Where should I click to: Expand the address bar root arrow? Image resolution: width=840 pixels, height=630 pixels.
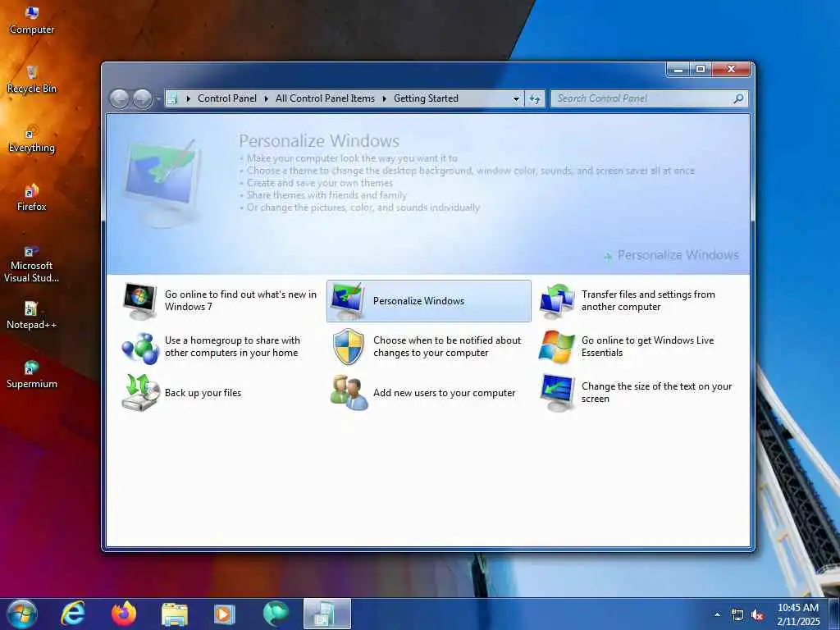coord(188,98)
